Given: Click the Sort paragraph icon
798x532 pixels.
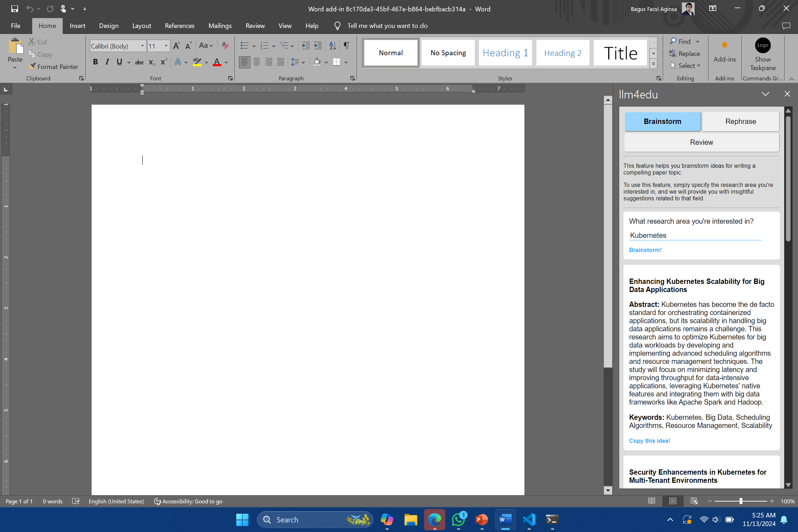Looking at the screenshot, I should click(332, 46).
